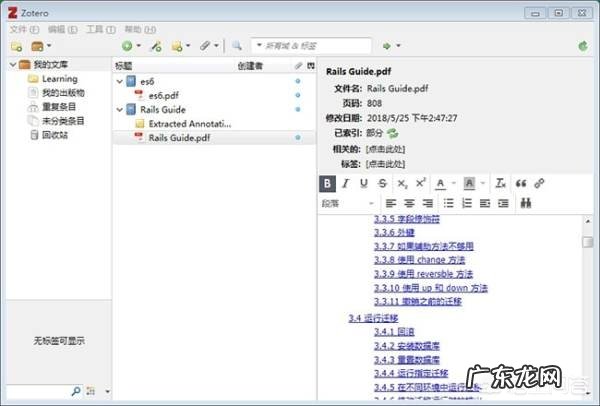Toggle strikethrough formatting

(x=382, y=184)
